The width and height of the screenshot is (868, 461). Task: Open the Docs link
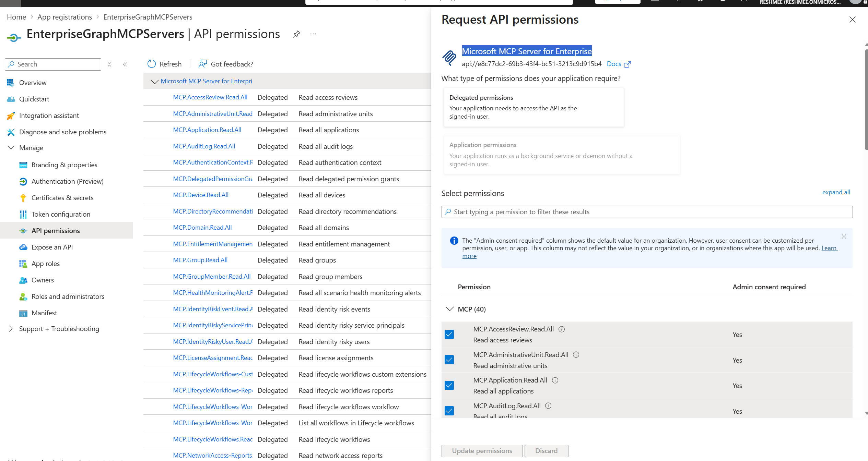pyautogui.click(x=614, y=64)
